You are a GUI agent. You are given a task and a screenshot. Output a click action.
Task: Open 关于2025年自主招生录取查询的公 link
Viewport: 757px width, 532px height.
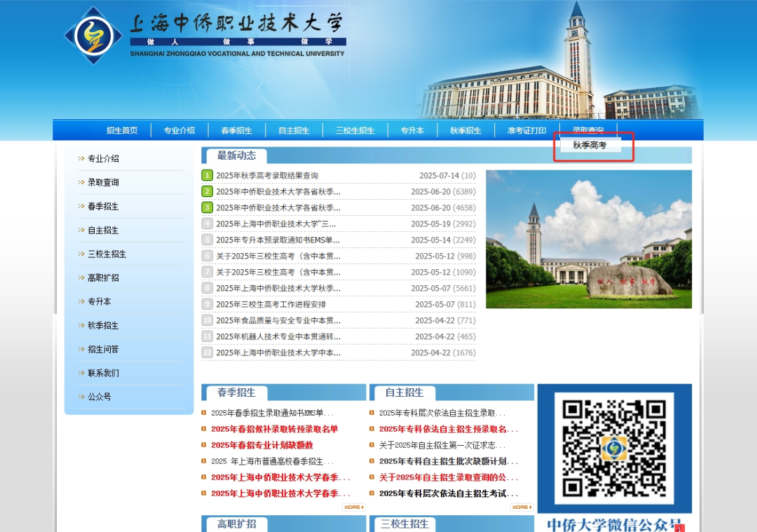point(449,477)
